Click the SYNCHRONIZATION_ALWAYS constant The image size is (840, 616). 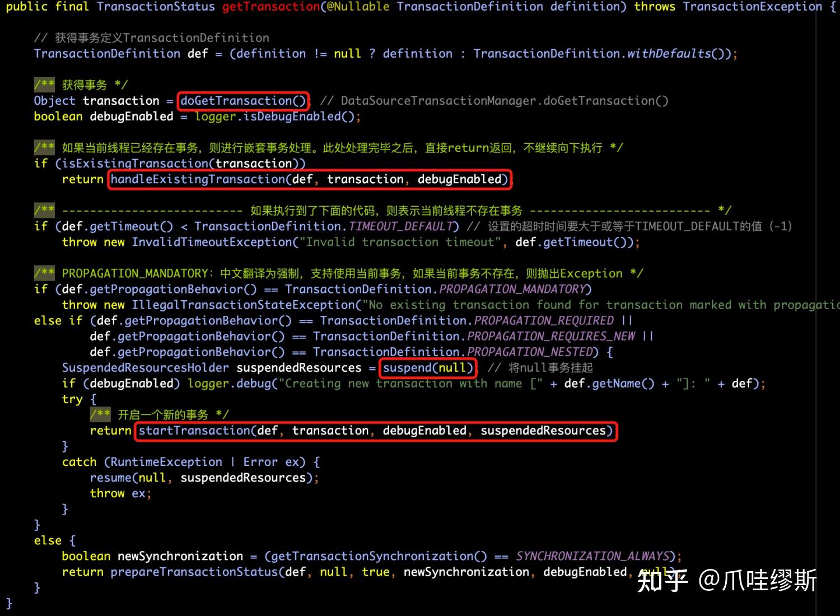click(x=593, y=556)
